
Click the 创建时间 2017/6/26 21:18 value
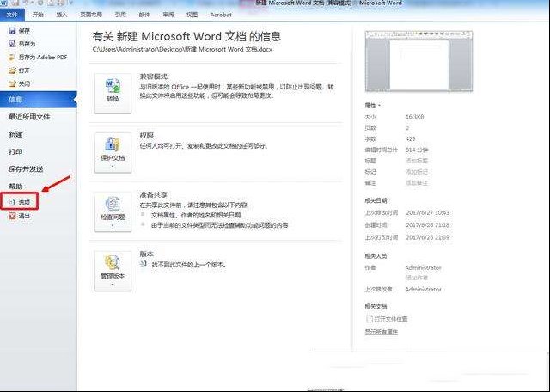tap(427, 225)
